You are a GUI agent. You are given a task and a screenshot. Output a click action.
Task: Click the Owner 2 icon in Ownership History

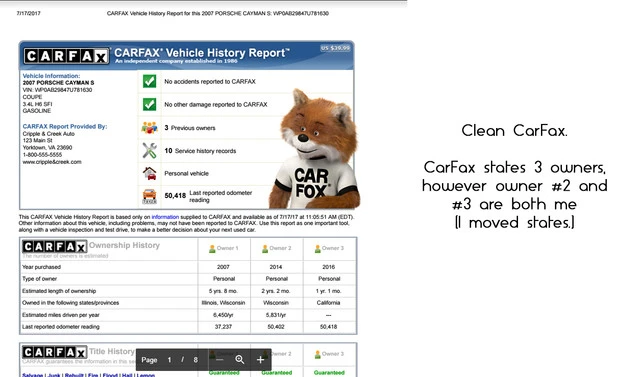pos(265,248)
